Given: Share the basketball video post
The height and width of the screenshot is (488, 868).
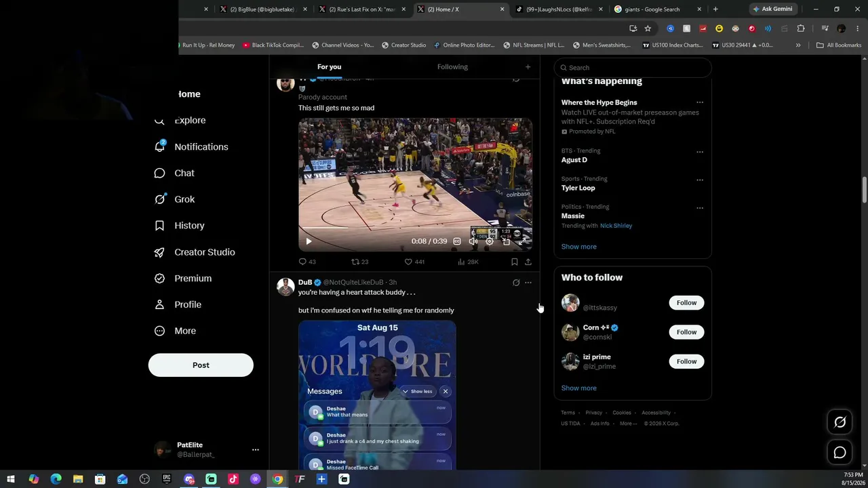Looking at the screenshot, I should coord(528,262).
